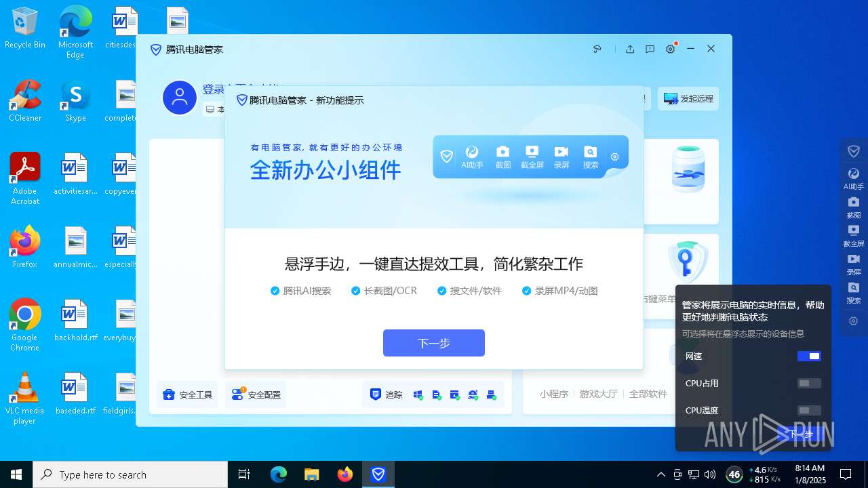
Task: Select the Recycle Bin desktop icon
Action: click(x=25, y=27)
